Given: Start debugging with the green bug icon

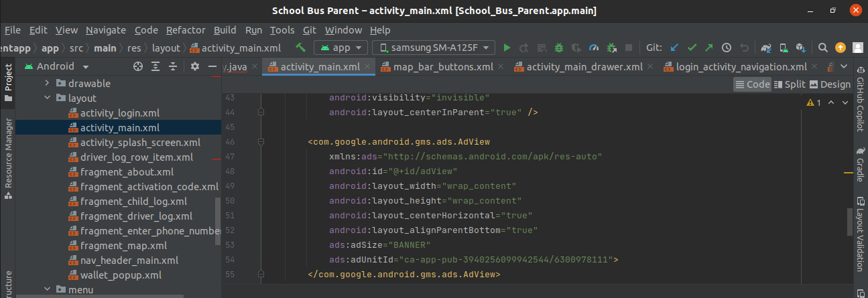Looking at the screenshot, I should (559, 48).
